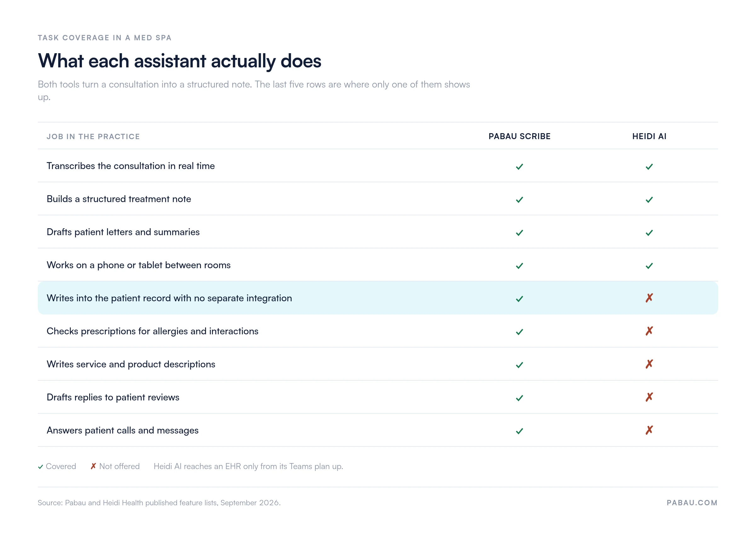Click 'Builds a structured treatment note' text
Viewport: 756px width, 544px height.
[119, 199]
